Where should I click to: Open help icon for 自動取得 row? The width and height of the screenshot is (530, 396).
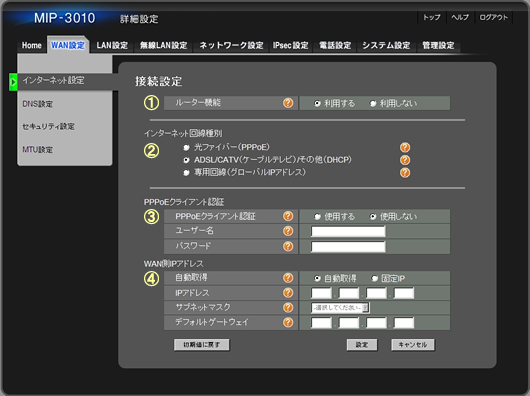(288, 278)
